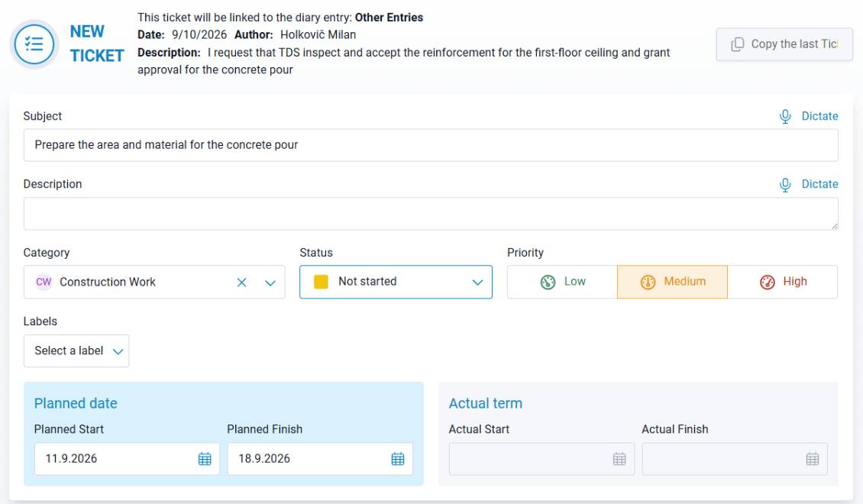This screenshot has height=504, width=863.
Task: Open the Planned Finish calendar picker
Action: click(398, 459)
